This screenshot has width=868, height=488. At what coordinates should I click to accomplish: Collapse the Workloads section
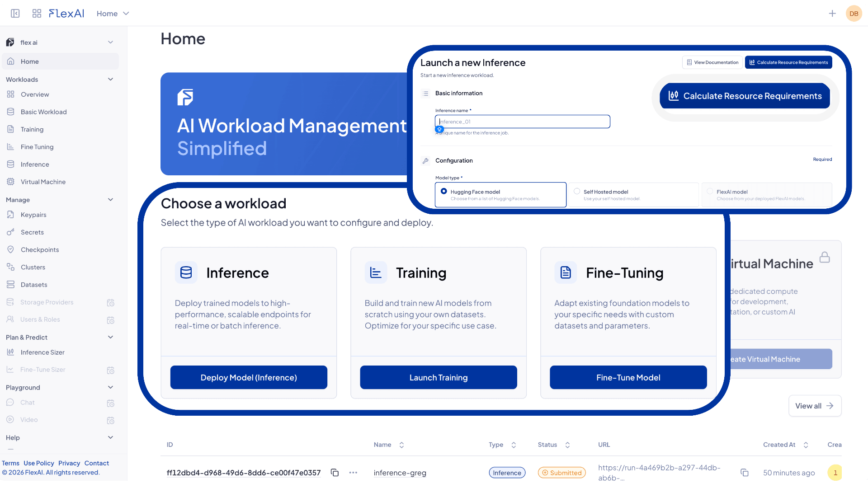[x=110, y=80]
